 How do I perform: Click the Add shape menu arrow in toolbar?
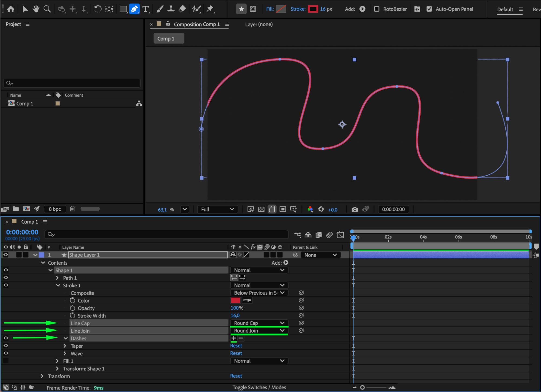(362, 9)
